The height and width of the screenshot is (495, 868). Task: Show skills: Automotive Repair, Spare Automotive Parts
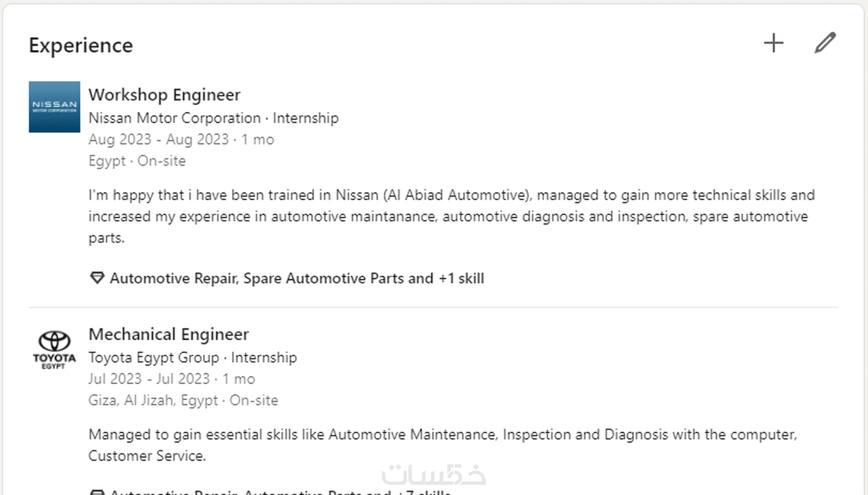[x=297, y=278]
